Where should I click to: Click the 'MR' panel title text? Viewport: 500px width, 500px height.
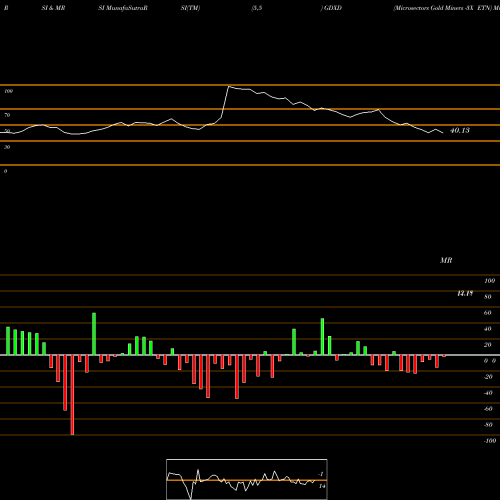(x=446, y=260)
